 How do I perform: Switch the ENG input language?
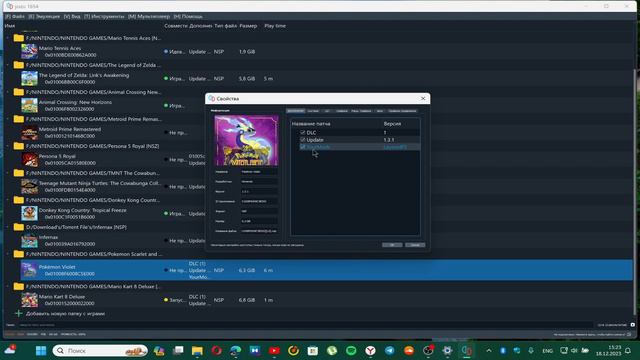pos(547,351)
